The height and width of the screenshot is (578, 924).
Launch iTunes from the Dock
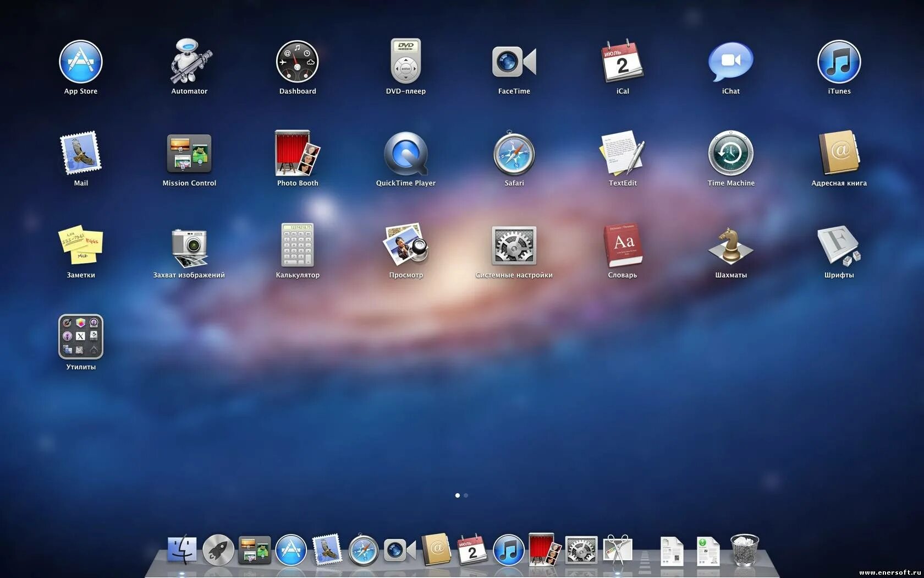(509, 549)
